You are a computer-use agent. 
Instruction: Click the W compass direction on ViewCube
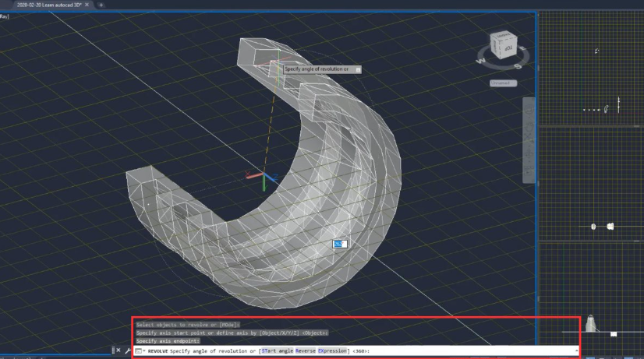pos(481,58)
